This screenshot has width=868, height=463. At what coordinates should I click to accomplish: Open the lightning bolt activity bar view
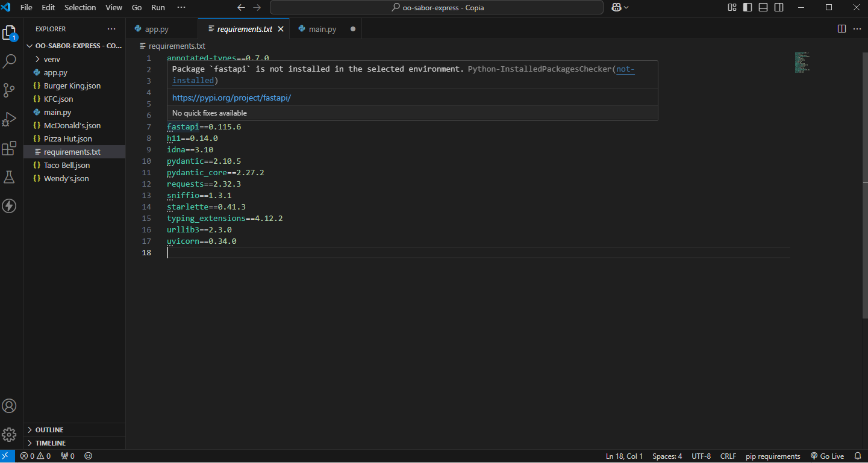tap(9, 206)
